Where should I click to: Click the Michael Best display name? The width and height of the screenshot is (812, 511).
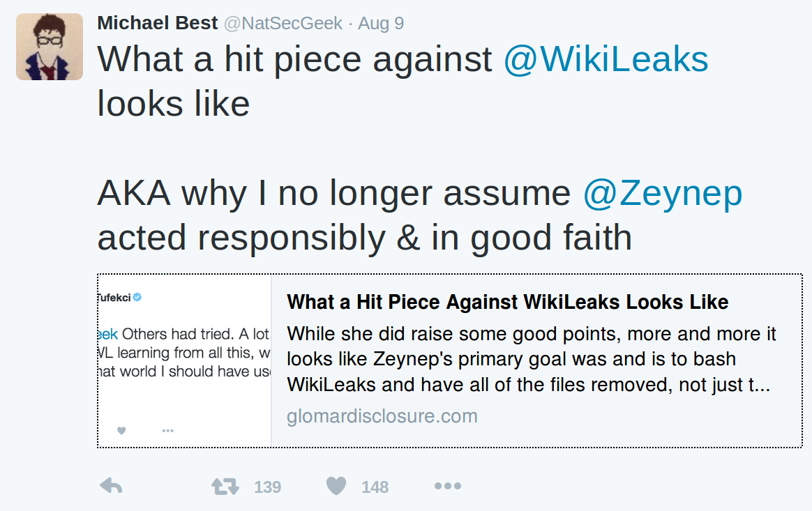[158, 23]
